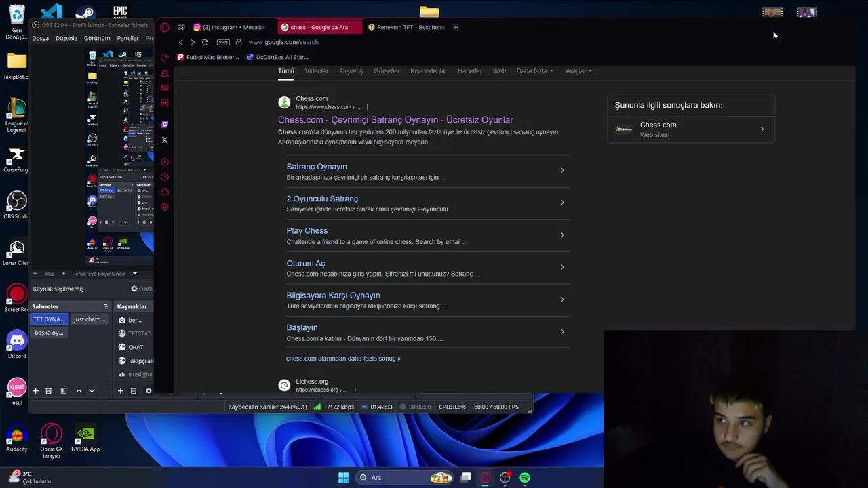Go back in Opera browser
The image size is (868, 488).
pos(180,42)
